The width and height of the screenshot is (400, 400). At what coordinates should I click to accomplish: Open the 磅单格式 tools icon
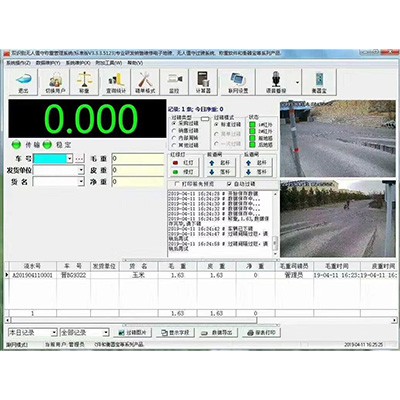(145, 82)
